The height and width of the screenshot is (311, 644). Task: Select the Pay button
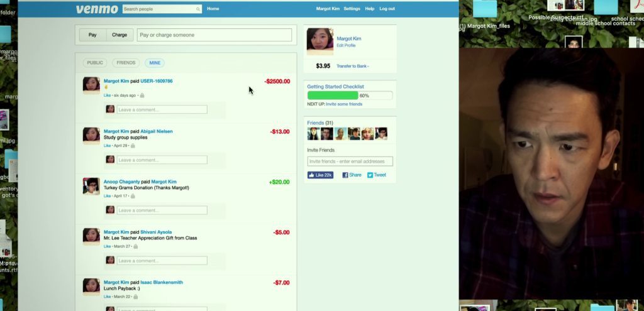pyautogui.click(x=93, y=35)
